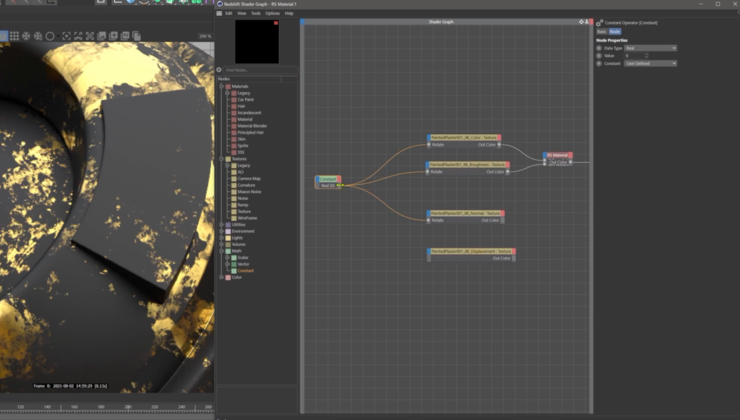Toggle the Value parameter animation circle
Image resolution: width=740 pixels, height=420 pixels.
(599, 56)
